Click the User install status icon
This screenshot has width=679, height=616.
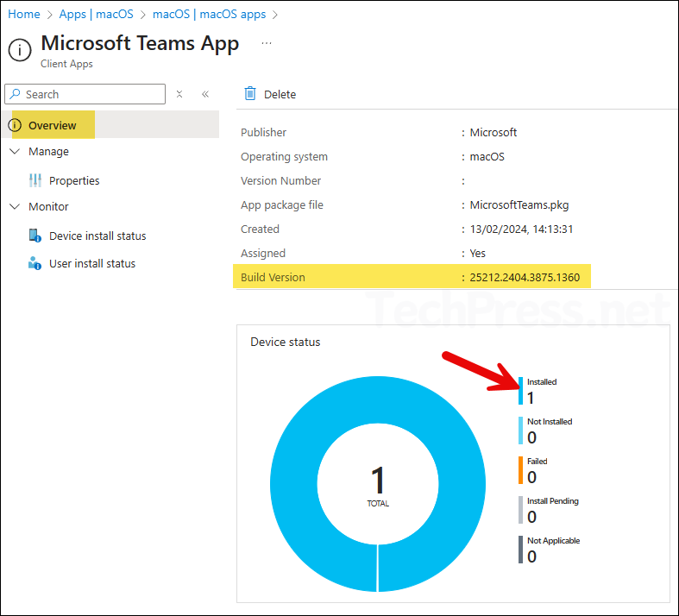35,263
